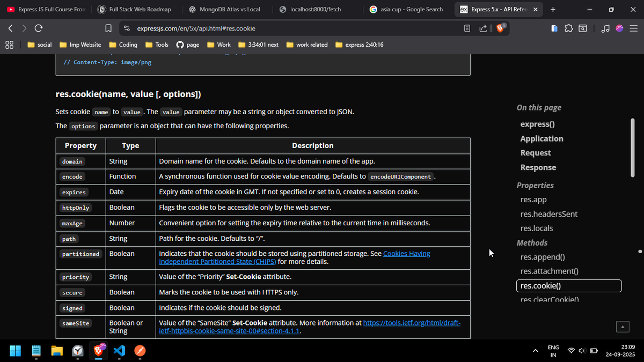
Task: Switch to MongoDB Atlas vs Local tab
Action: [x=228, y=9]
